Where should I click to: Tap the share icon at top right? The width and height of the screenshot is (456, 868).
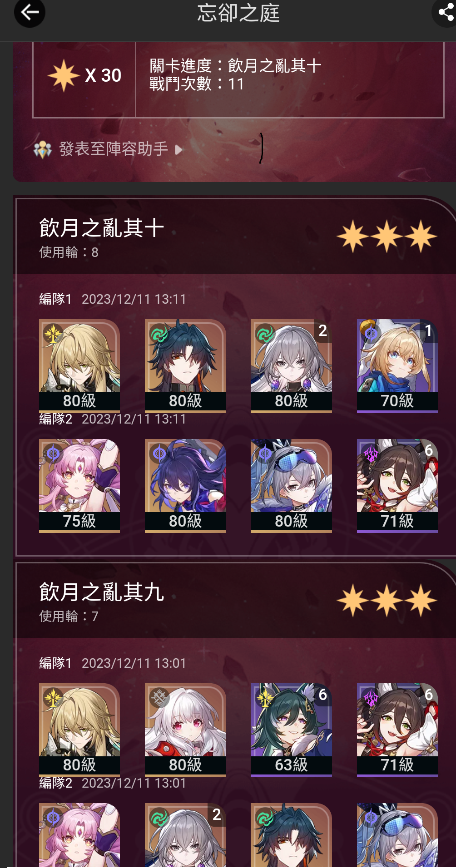(445, 12)
